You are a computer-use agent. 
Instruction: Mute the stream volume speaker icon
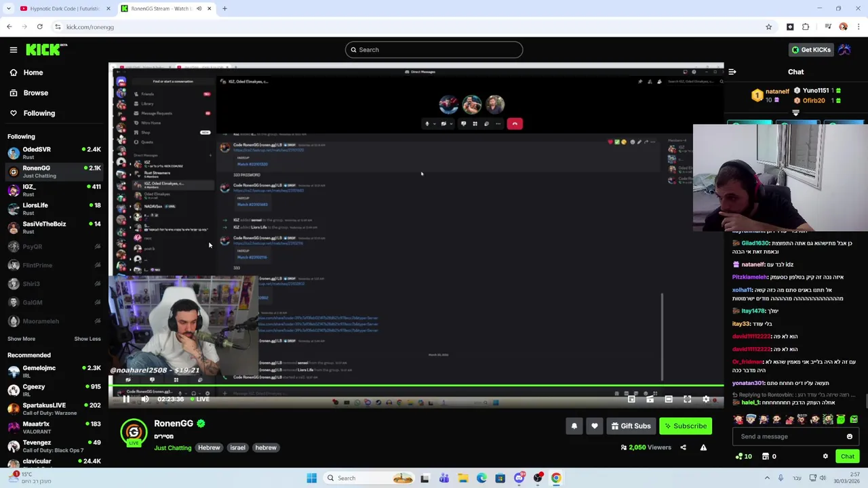click(x=144, y=399)
